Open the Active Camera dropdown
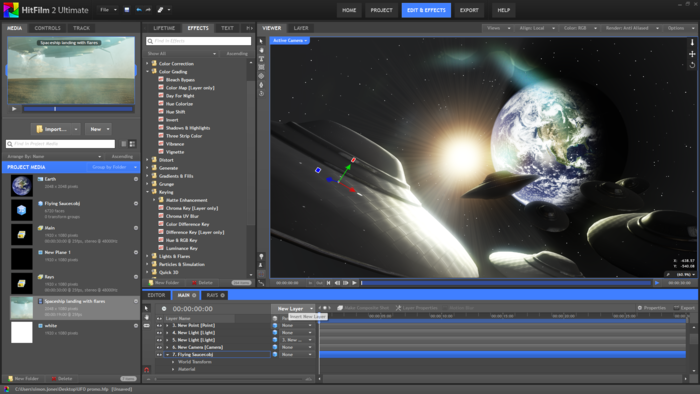 [x=290, y=41]
